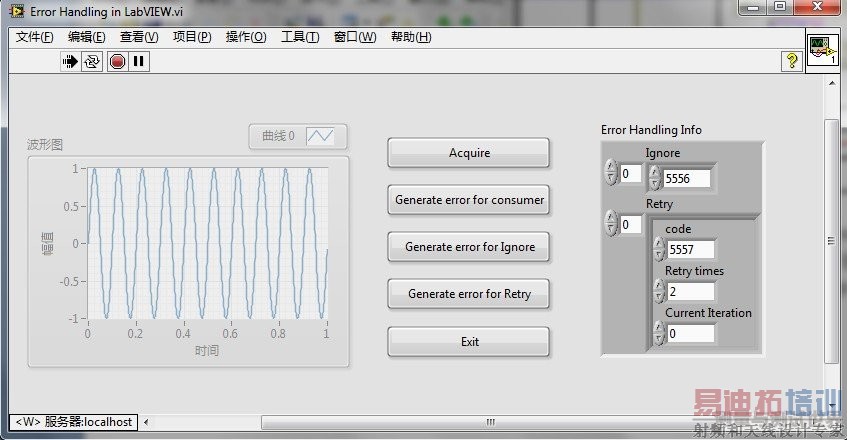Image resolution: width=847 pixels, height=440 pixels.
Task: Click the 服务器:localhost status label
Action: point(74,422)
